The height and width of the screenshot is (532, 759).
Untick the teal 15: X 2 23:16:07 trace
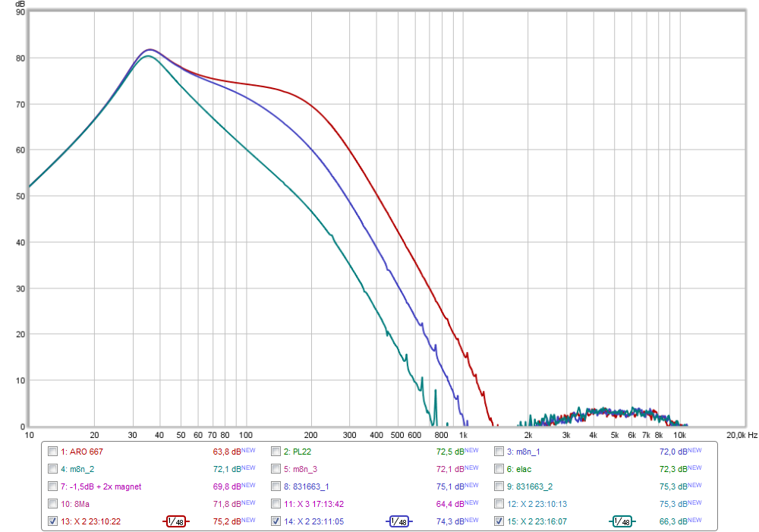(499, 521)
